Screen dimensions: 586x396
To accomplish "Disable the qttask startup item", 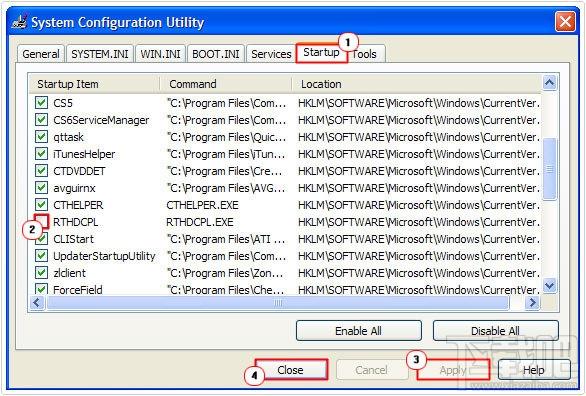I will pos(41,137).
